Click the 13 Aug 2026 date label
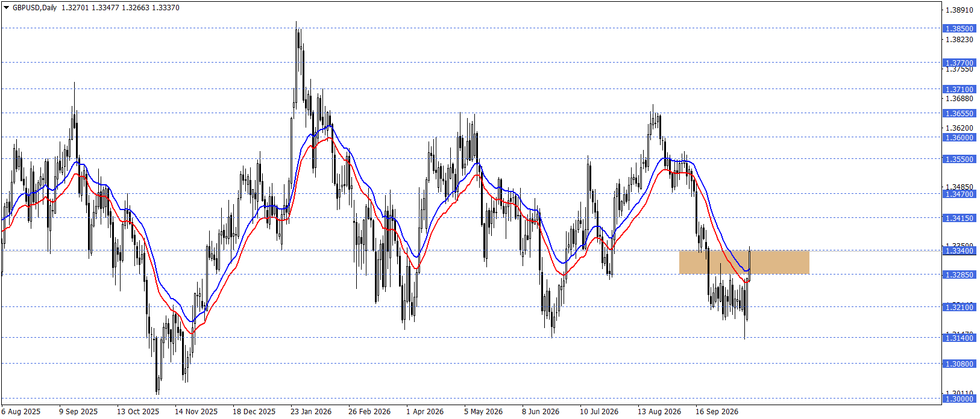The width and height of the screenshot is (980, 419). pyautogui.click(x=659, y=412)
